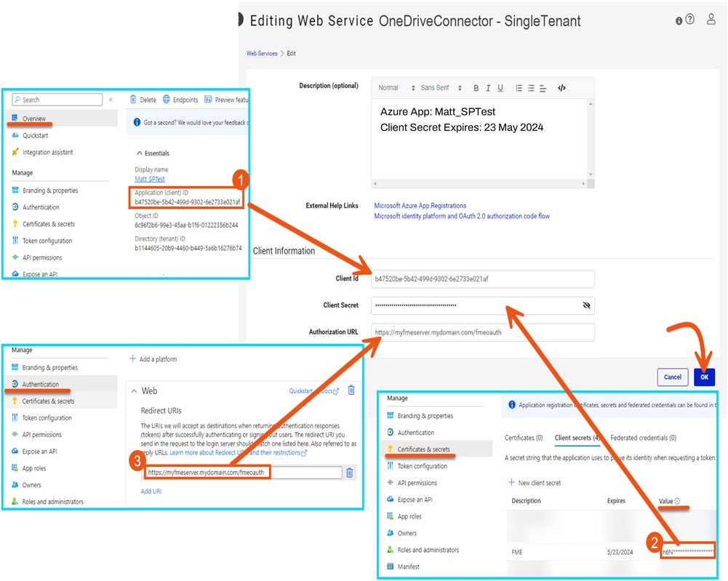
Task: Click the Directory (tenant) ID value
Action: click(x=188, y=248)
